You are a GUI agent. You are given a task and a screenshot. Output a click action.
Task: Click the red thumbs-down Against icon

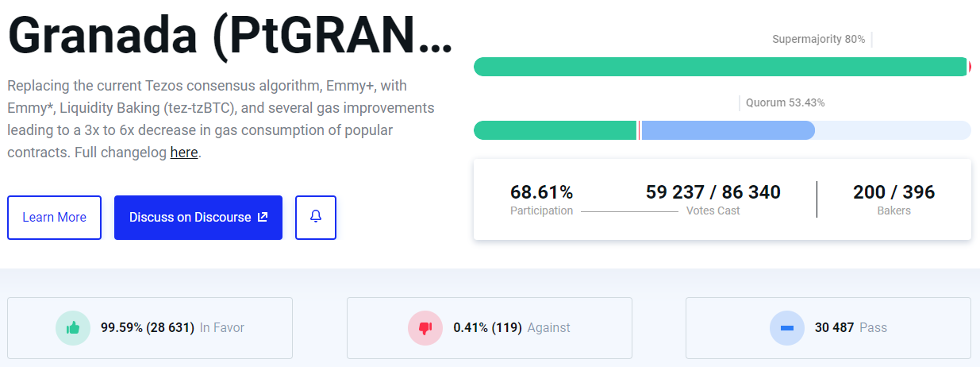pos(425,327)
